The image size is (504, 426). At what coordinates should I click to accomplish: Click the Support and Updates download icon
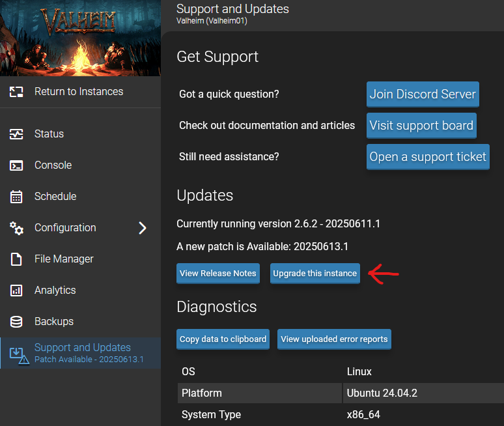point(19,355)
